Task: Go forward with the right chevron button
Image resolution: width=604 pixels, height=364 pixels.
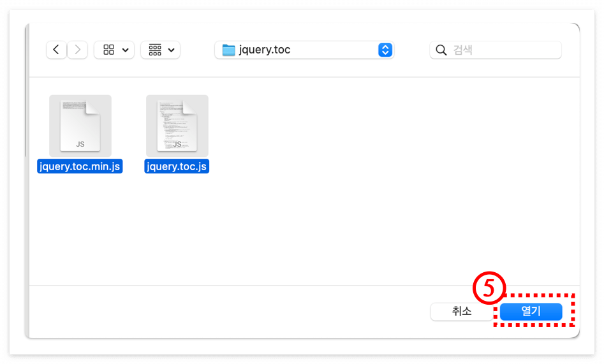Action: pos(77,50)
